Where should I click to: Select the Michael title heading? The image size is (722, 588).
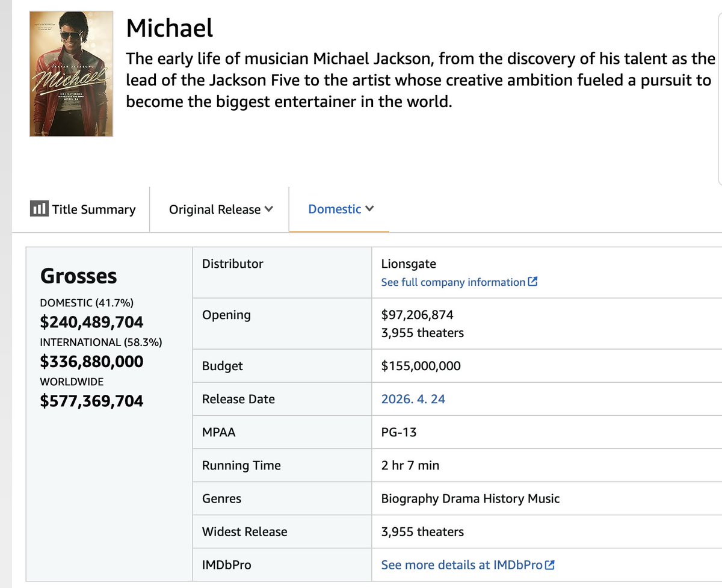(x=170, y=28)
